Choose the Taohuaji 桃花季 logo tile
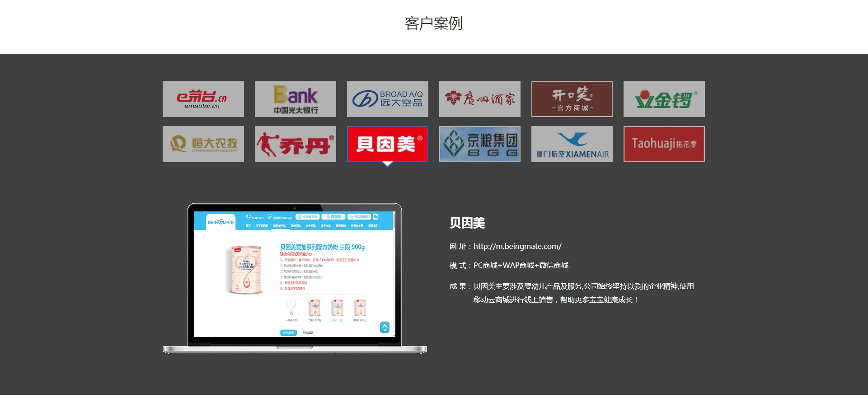 [664, 144]
